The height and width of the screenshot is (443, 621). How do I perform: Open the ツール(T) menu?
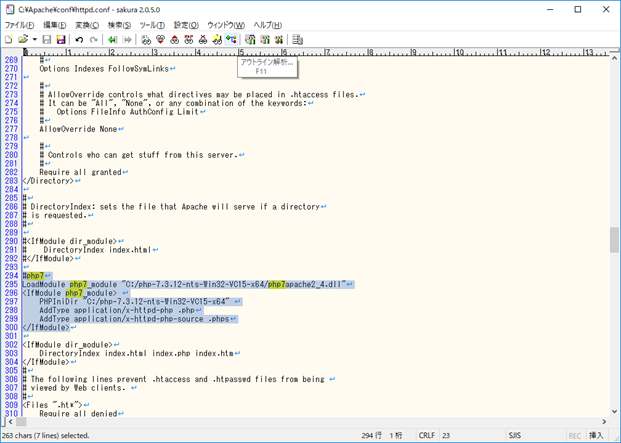coord(152,25)
